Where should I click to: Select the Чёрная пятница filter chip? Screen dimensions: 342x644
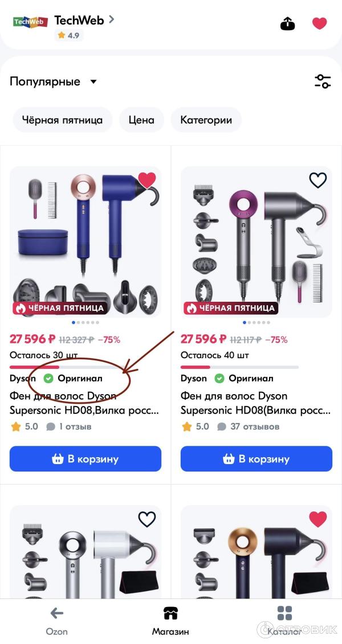63,120
